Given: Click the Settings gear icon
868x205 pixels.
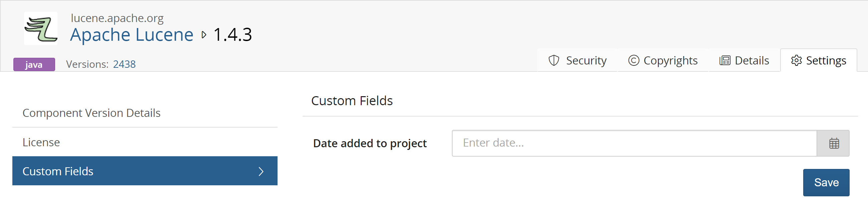Looking at the screenshot, I should pyautogui.click(x=797, y=60).
